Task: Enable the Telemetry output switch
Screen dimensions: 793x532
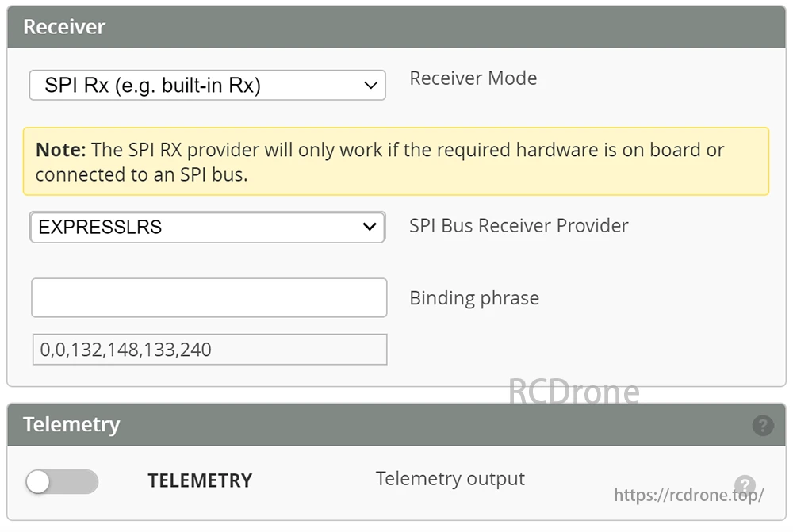Action: pos(62,482)
